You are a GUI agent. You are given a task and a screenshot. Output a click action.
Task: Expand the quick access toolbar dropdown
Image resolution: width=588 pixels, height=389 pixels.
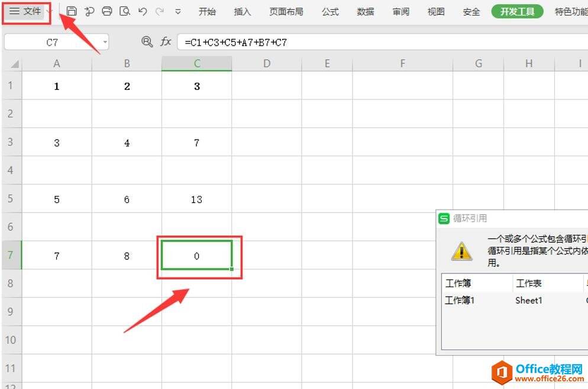click(178, 12)
